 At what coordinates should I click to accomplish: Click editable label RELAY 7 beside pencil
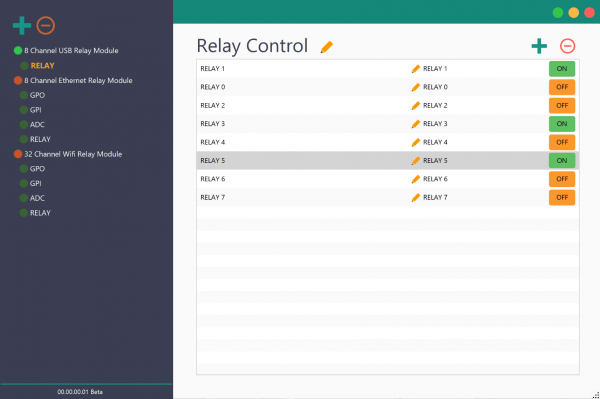point(435,197)
